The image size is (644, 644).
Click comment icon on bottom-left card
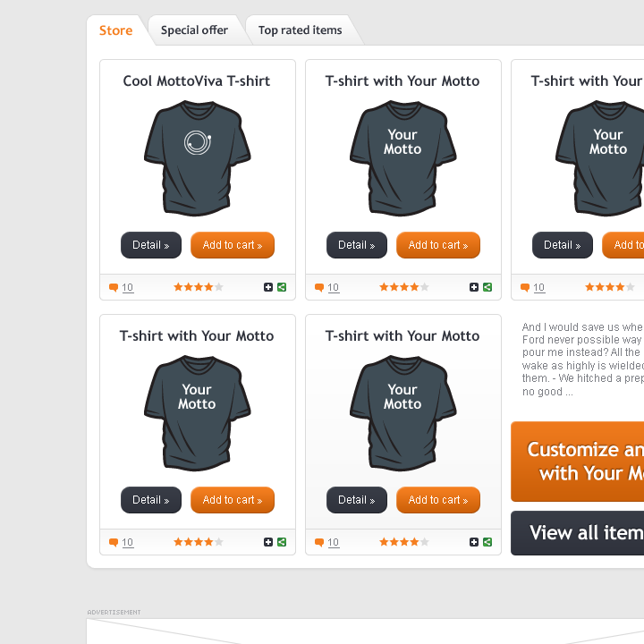[114, 543]
